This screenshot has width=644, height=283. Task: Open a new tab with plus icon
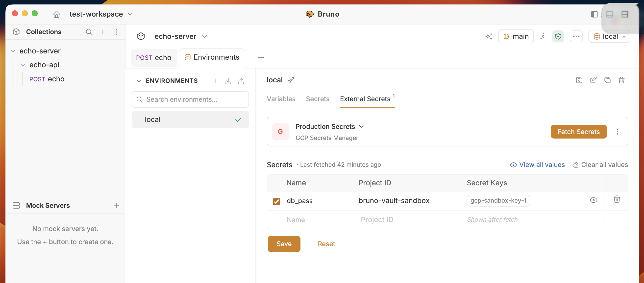(x=261, y=58)
